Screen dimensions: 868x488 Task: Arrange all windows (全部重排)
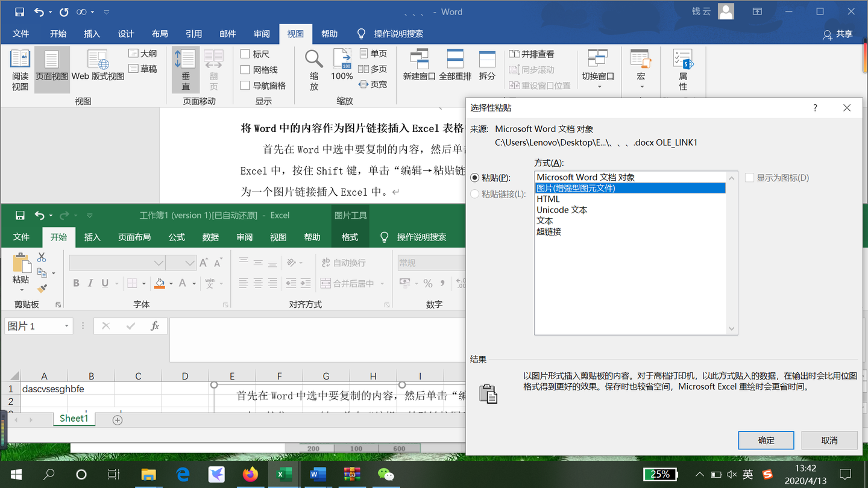(x=455, y=66)
